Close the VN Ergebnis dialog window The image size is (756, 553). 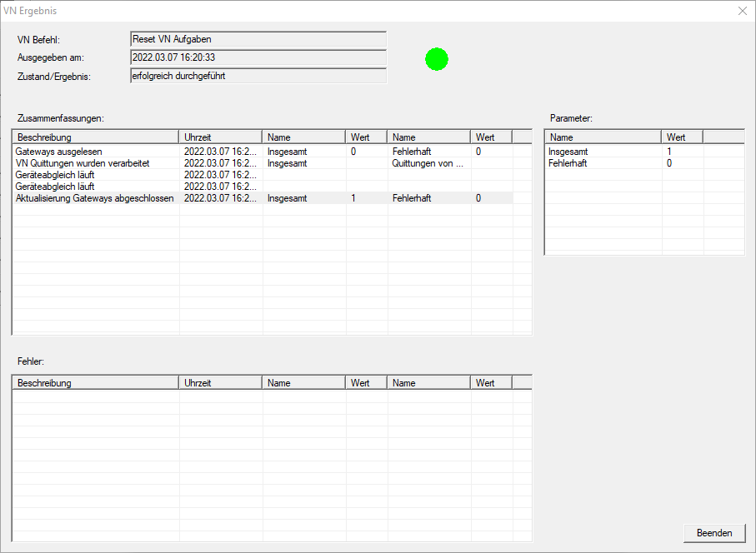pyautogui.click(x=742, y=12)
